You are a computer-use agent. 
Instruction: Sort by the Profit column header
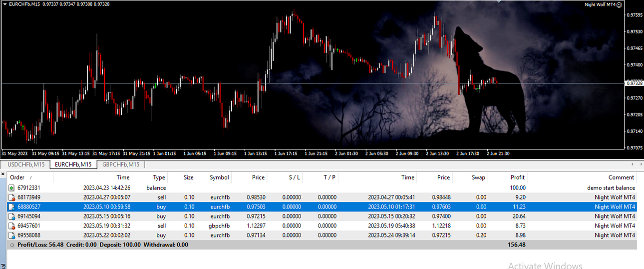(x=508, y=177)
